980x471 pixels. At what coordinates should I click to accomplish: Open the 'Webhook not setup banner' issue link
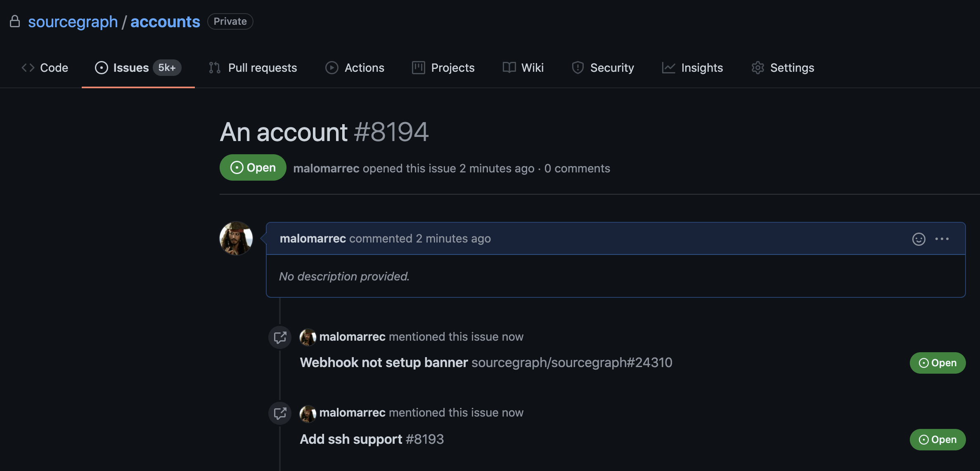click(384, 363)
